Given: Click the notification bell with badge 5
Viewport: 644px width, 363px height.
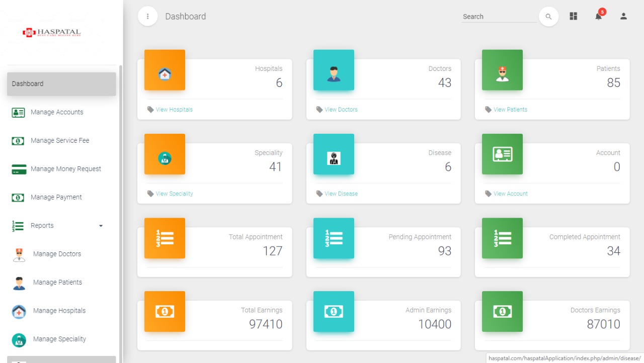Looking at the screenshot, I should pyautogui.click(x=598, y=16).
